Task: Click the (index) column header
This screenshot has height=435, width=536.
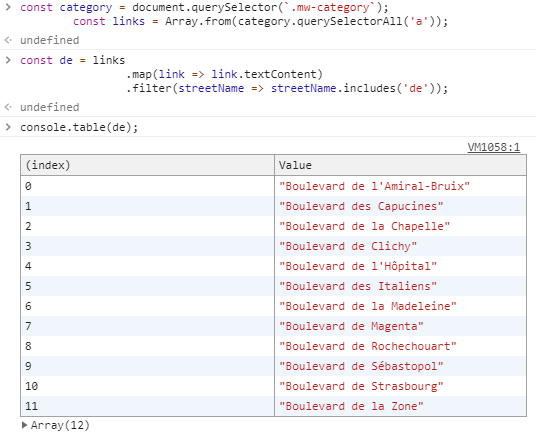Action: [147, 165]
